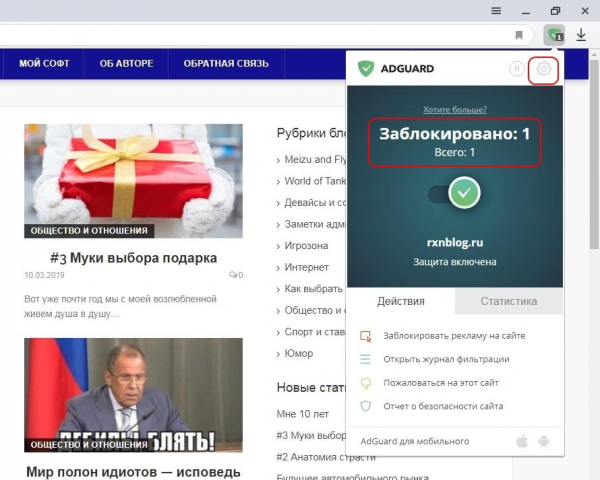Click the comments bubble icon on gift post
This screenshot has height=480, width=600.
tap(233, 275)
